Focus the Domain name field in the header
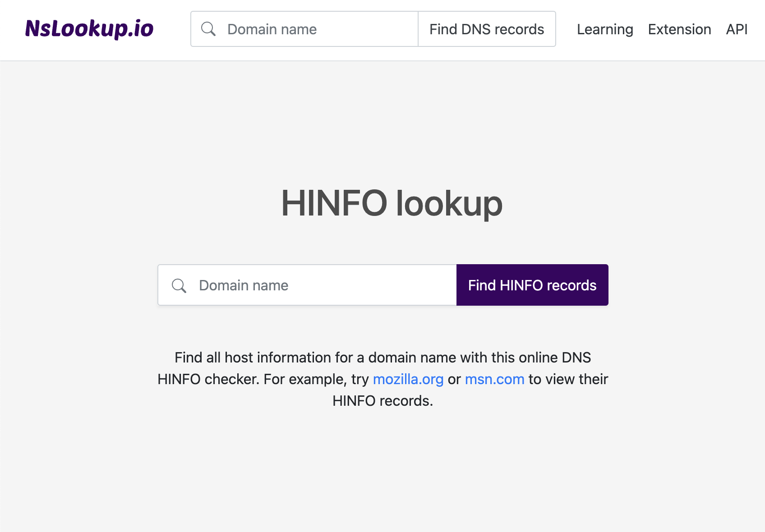 click(293, 29)
